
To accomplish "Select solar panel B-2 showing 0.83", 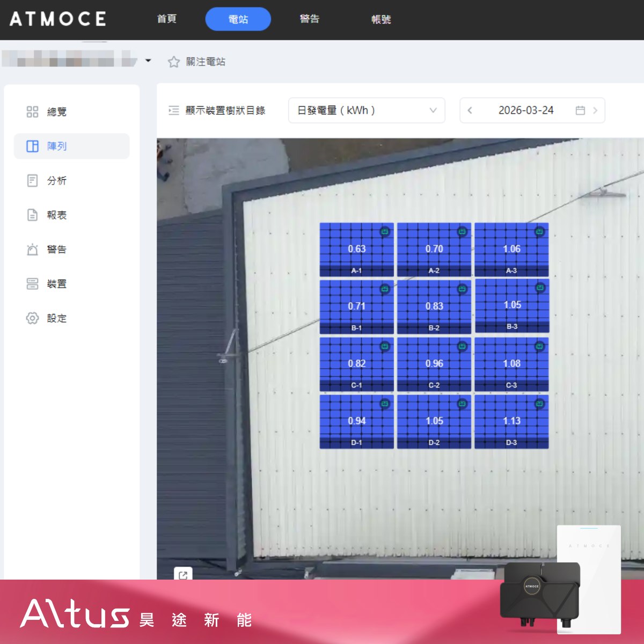I will click(434, 307).
